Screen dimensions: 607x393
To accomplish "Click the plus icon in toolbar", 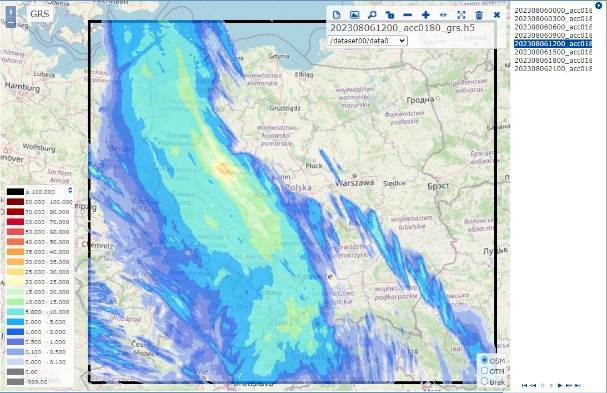I will click(x=425, y=15).
